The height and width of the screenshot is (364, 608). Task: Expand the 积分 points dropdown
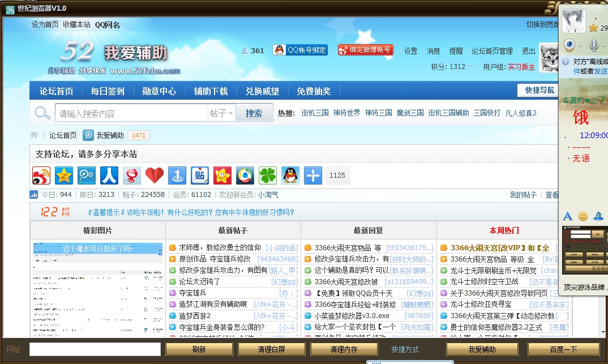[469, 67]
